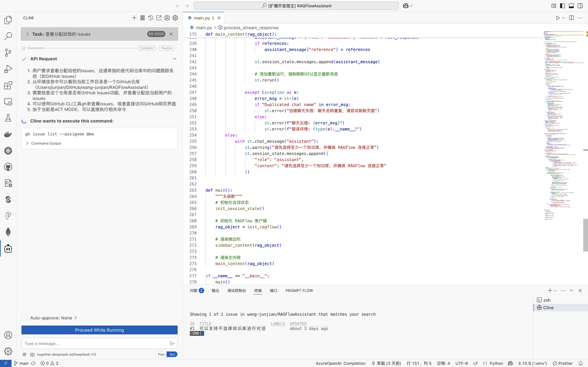Open Cline settings gear in panel header
588x367 pixels.
[175, 18]
